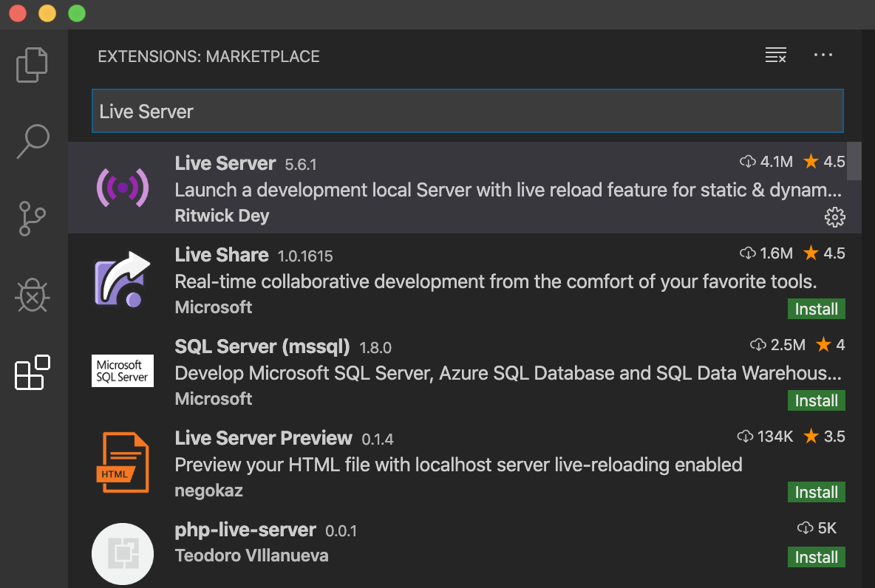Click the 134K download count
Viewport: 875px width, 588px height.
765,437
